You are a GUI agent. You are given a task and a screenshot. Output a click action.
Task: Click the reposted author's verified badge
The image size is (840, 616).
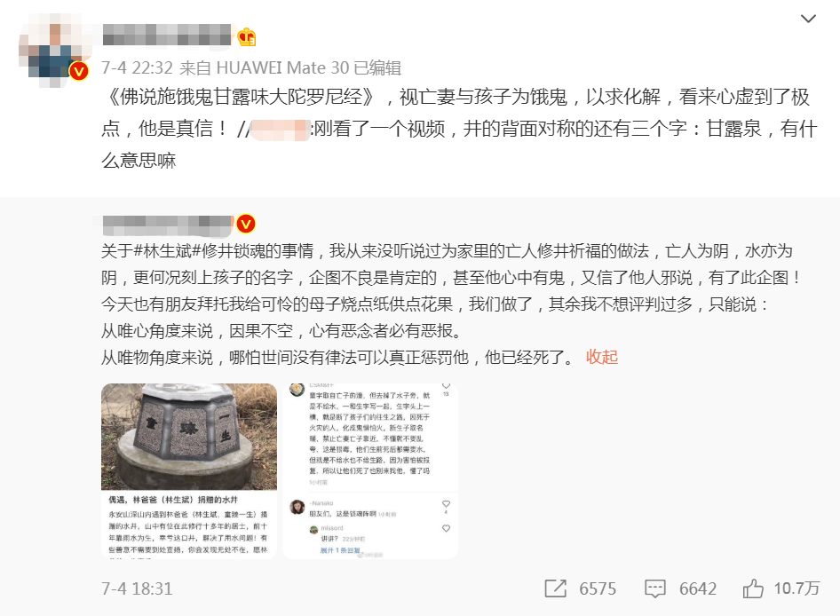[246, 224]
